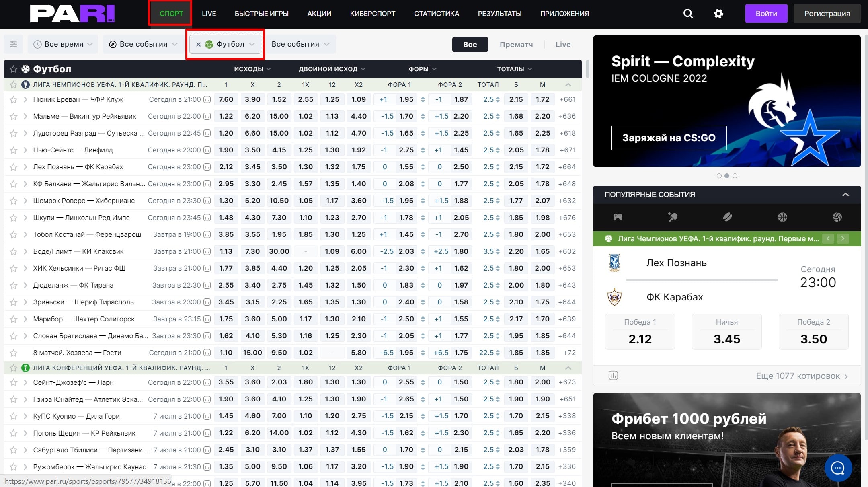868x487 pixels.
Task: Select the volleyball icon in popular events
Action: pyautogui.click(x=837, y=217)
